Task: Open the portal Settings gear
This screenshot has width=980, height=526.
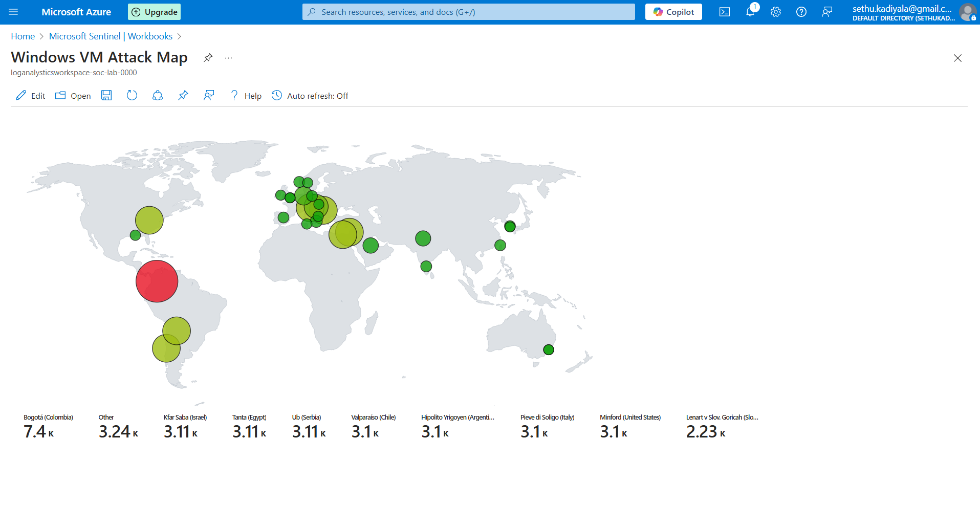Action: [x=776, y=12]
